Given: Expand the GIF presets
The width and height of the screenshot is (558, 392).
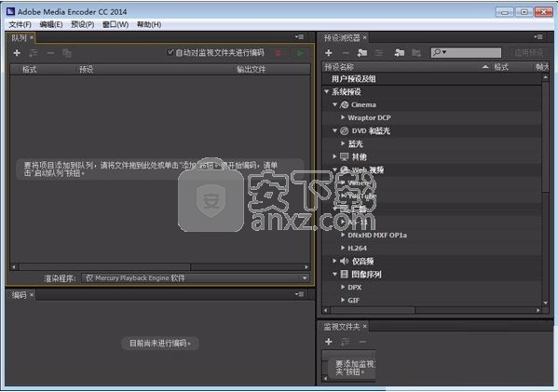Looking at the screenshot, I should coord(343,300).
